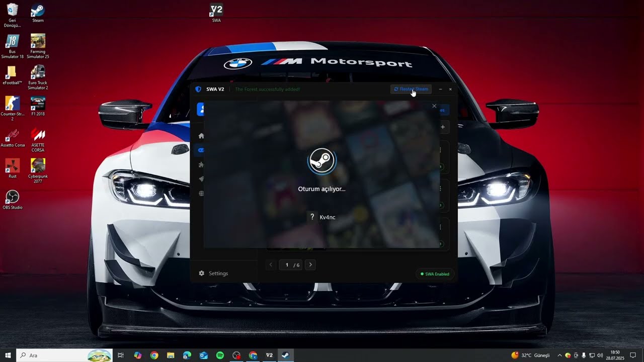The image size is (644, 362).
Task: Open the SWA V2 Settings
Action: coord(213,274)
